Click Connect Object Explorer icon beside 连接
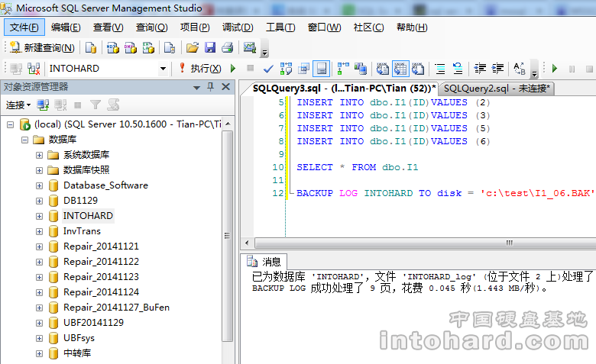Image resolution: width=596 pixels, height=364 pixels. point(44,105)
